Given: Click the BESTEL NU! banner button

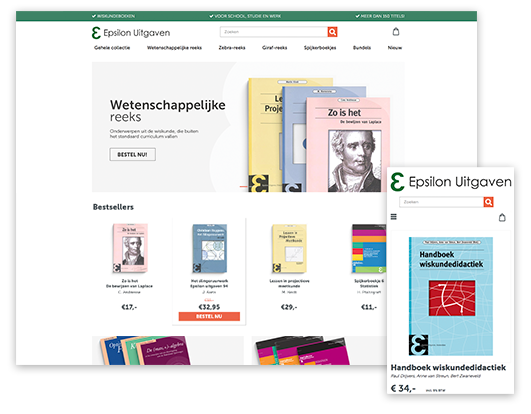Looking at the screenshot, I should 132,154.
